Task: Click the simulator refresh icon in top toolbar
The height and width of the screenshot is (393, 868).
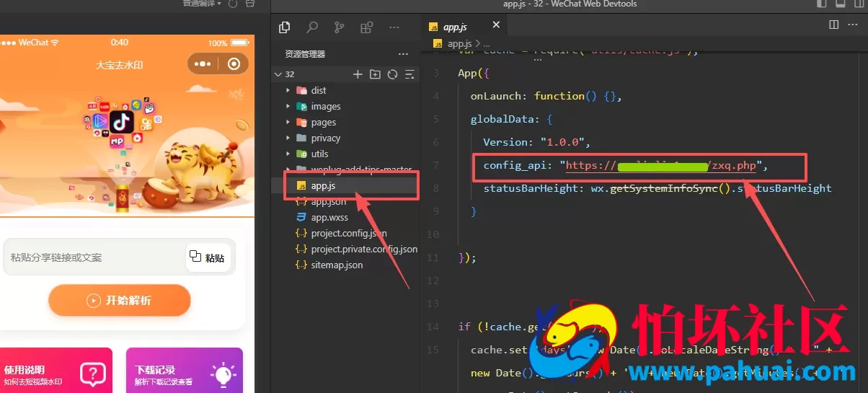Action: click(233, 4)
